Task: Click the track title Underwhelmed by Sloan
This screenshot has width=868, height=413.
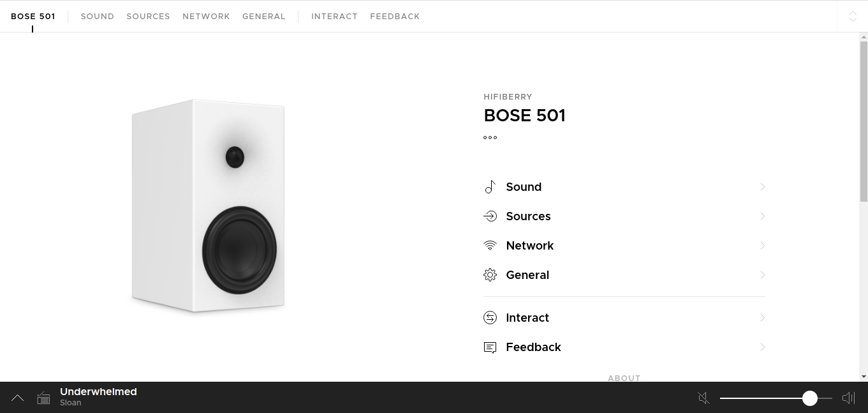Action: pos(98,391)
